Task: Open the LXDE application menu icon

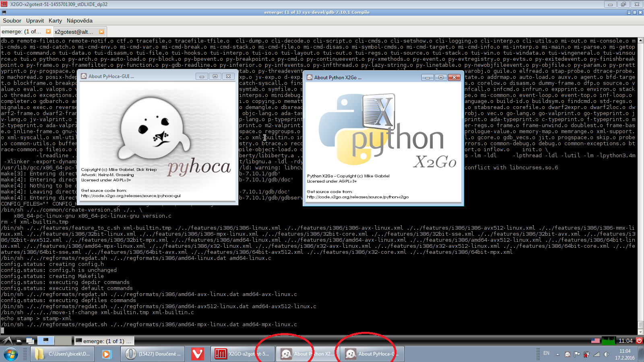Action: coord(7,341)
